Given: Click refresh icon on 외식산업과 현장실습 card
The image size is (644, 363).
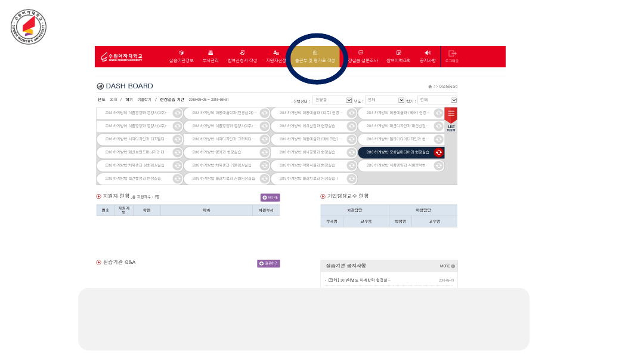Looking at the screenshot, I should pos(352,126).
